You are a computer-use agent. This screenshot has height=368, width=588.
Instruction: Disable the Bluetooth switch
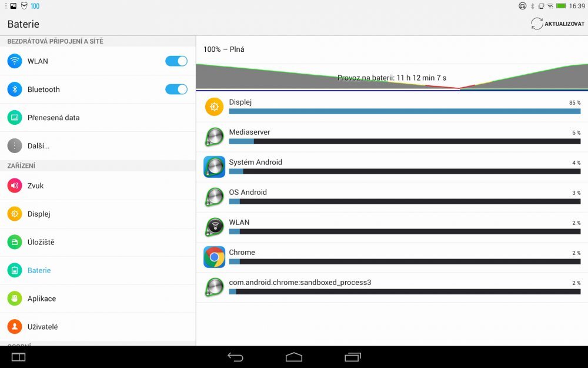176,89
